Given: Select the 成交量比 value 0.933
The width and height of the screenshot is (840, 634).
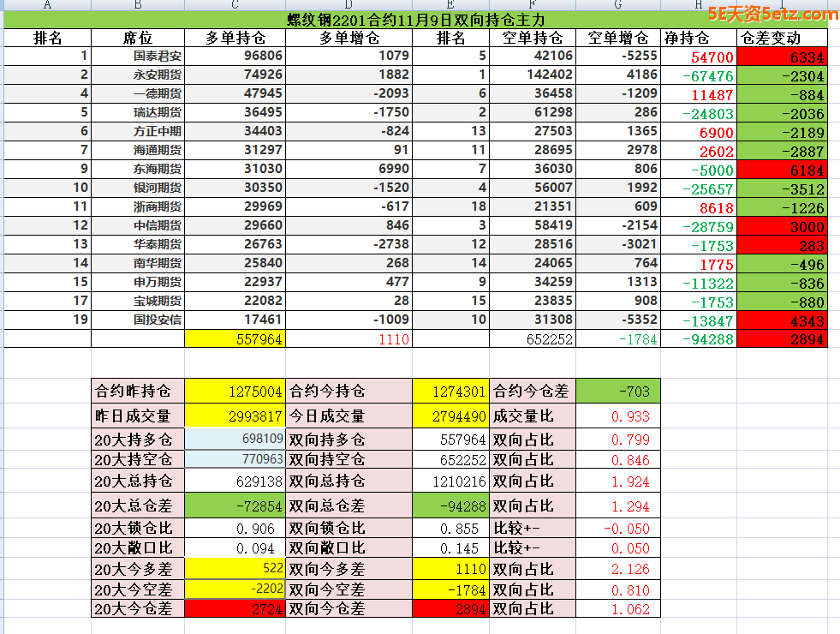Looking at the screenshot, I should 618,416.
